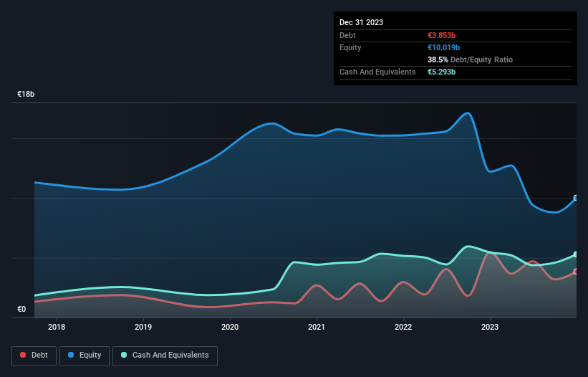Click the 38.5% Debt/Equity Ratio text
This screenshot has width=588, height=377.
(470, 59)
